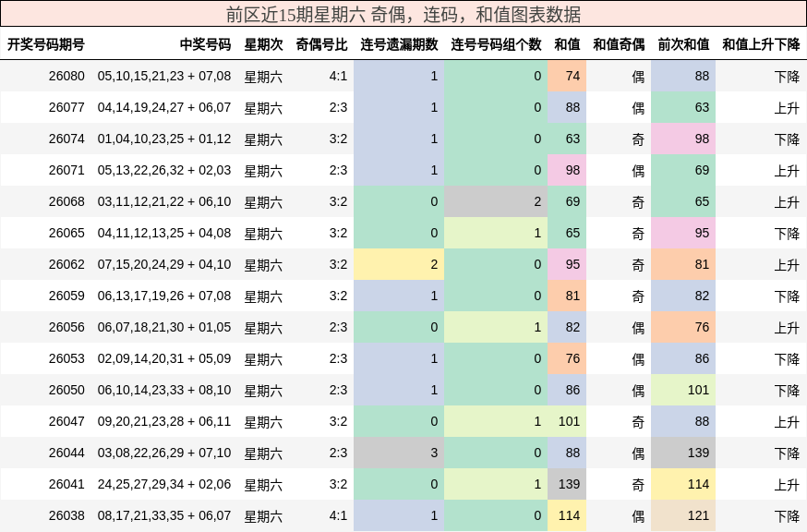This screenshot has width=807, height=532.
Task: Click winning numbers 02,09,14,20,31 + 05,09
Action: (x=164, y=359)
